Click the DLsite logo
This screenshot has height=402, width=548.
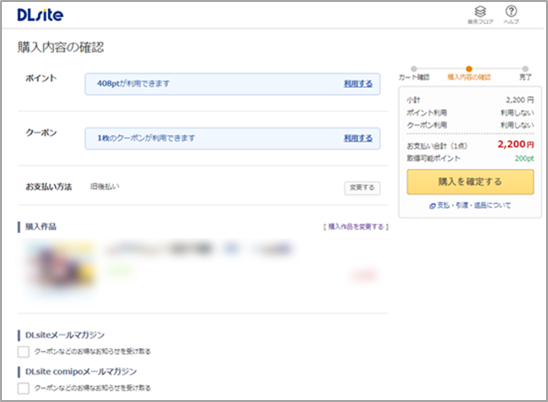40,15
